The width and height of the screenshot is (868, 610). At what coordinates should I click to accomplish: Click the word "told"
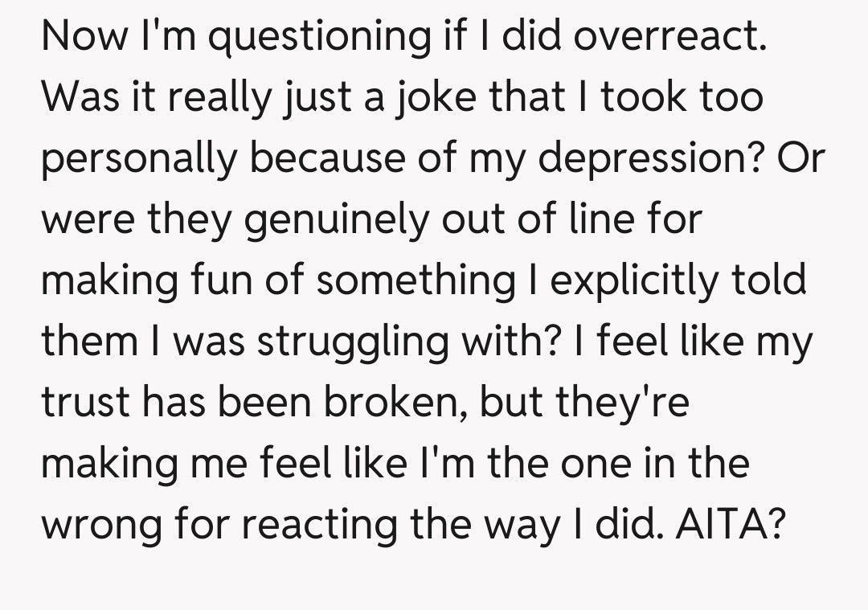(x=769, y=280)
